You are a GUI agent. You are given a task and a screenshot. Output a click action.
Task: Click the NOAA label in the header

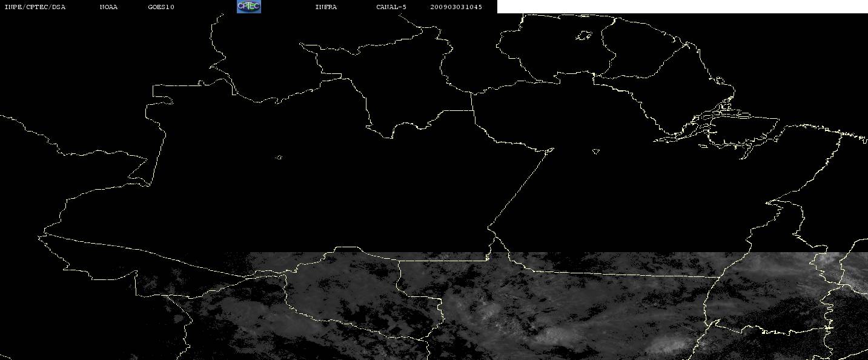pos(109,7)
